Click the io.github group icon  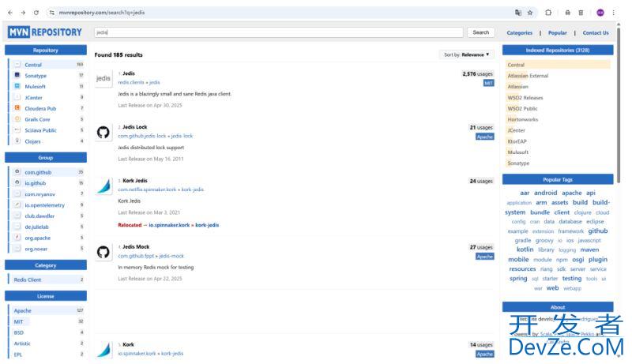[x=17, y=182]
